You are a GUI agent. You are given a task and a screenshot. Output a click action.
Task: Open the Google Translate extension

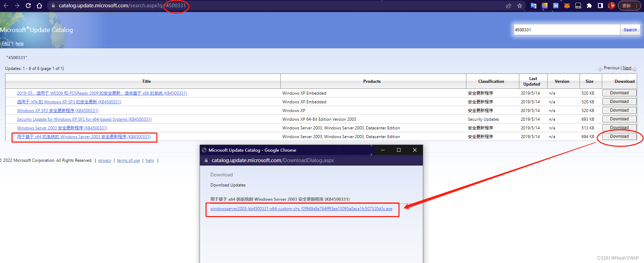click(534, 6)
